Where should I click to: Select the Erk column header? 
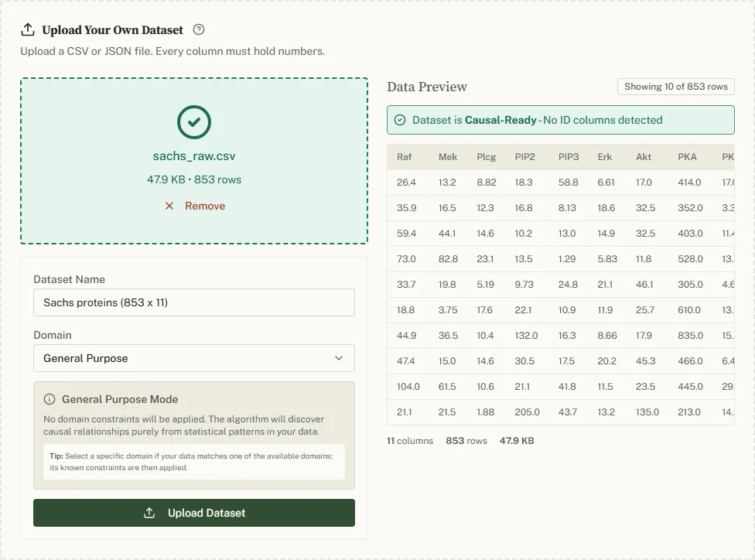point(605,157)
